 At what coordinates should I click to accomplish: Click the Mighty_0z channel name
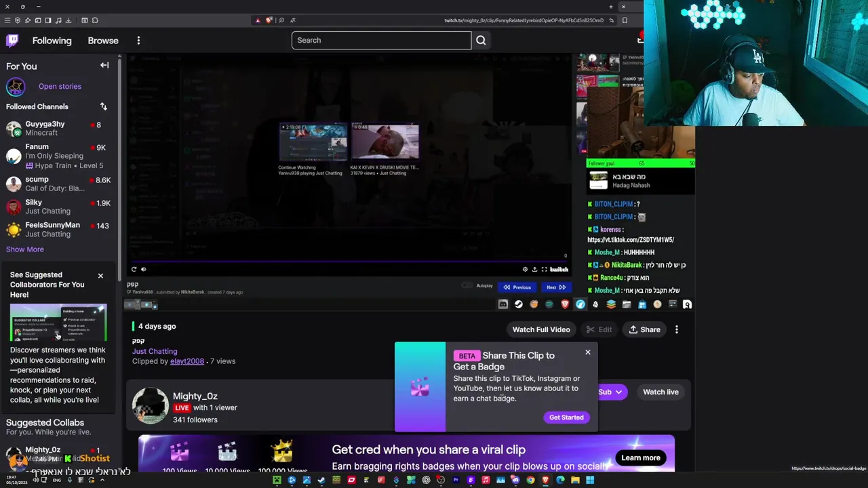(x=195, y=396)
